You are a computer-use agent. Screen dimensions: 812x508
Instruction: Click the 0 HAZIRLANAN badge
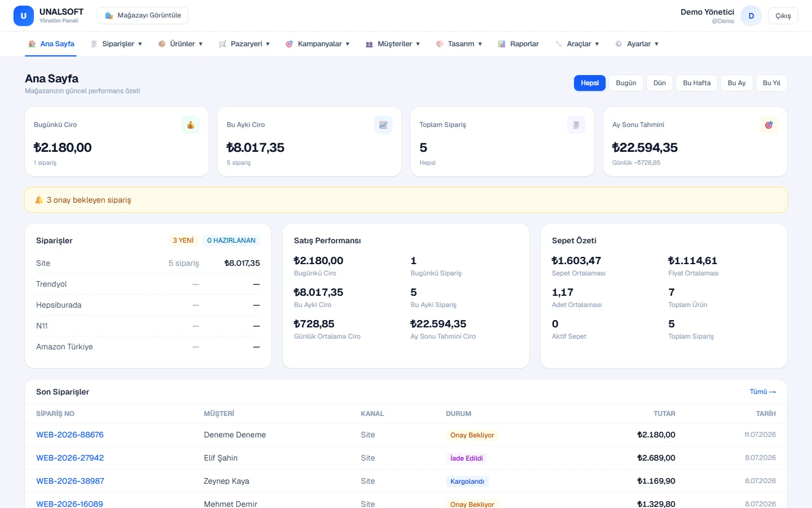[231, 240]
